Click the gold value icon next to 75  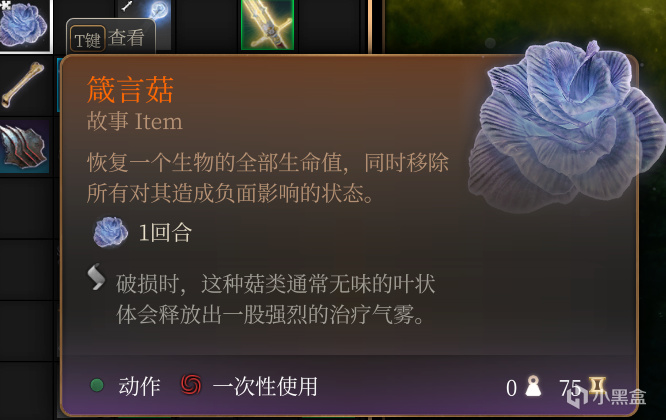point(597,386)
